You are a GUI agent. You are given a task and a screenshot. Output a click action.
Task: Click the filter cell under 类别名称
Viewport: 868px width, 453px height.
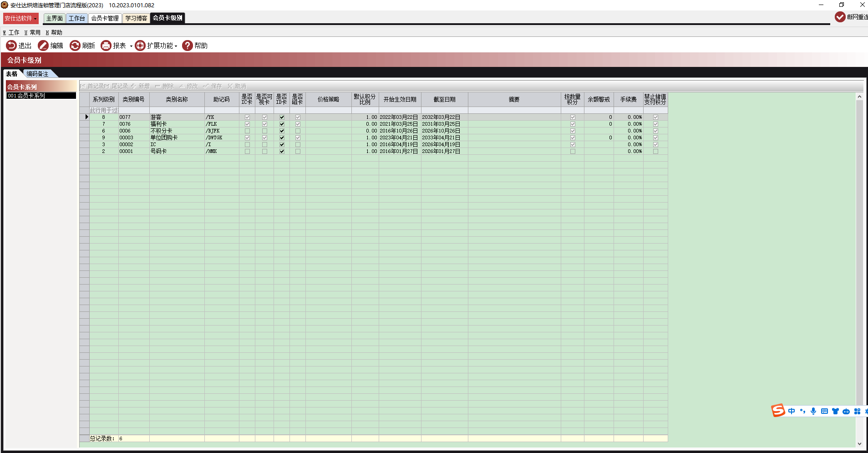click(x=177, y=110)
